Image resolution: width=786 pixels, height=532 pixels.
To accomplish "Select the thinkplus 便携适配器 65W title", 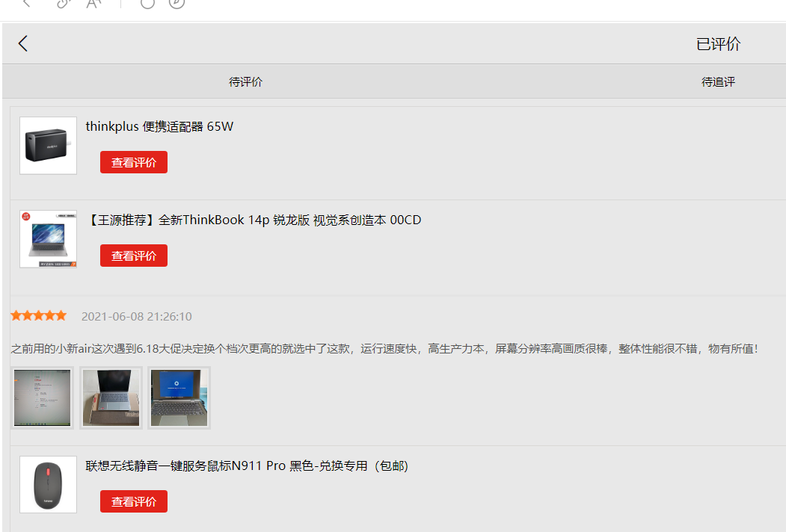I will pos(159,127).
